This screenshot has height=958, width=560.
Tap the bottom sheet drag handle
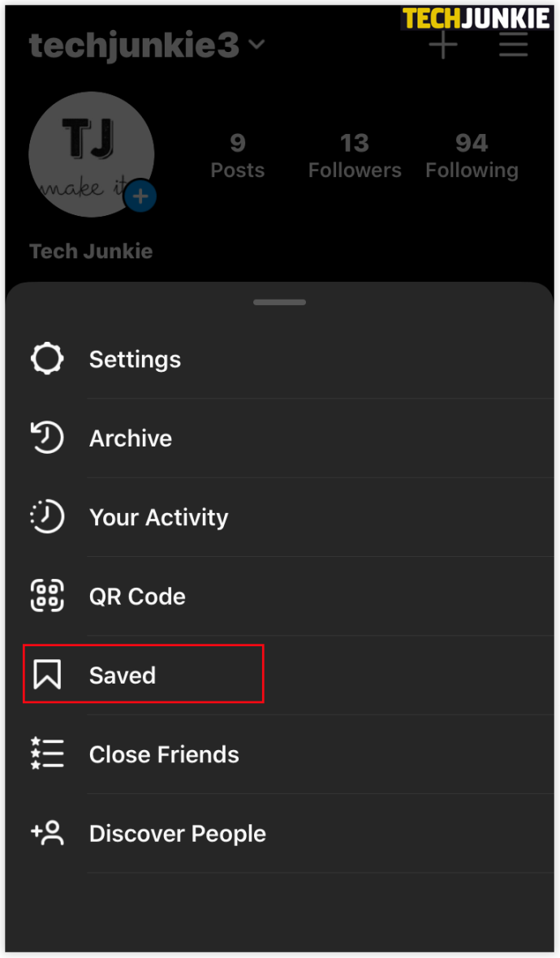(280, 303)
